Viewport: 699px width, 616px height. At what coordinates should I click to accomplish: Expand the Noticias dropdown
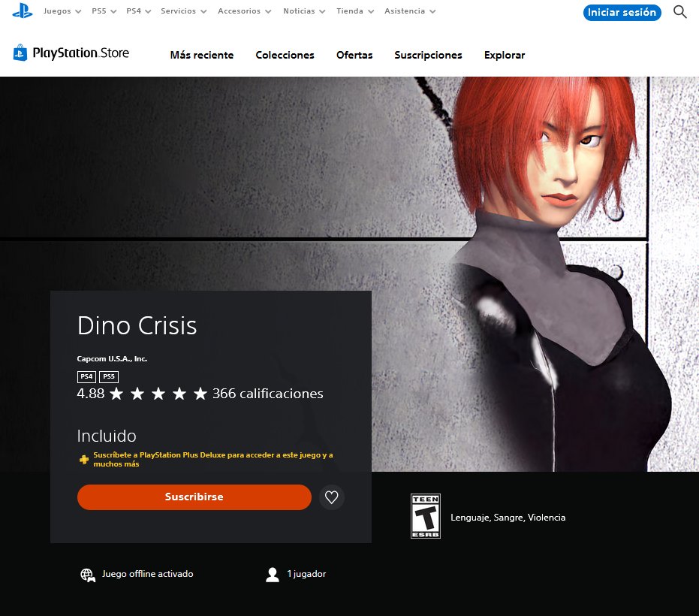coord(304,11)
